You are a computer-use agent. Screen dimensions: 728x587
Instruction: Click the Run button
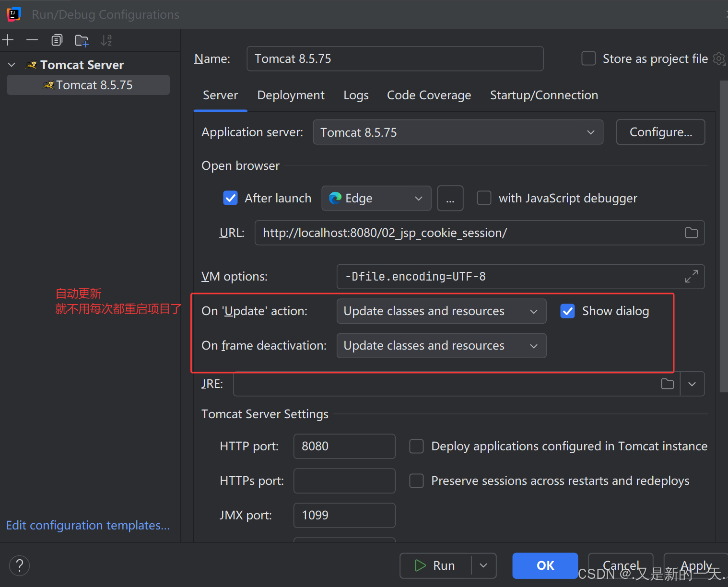point(435,565)
